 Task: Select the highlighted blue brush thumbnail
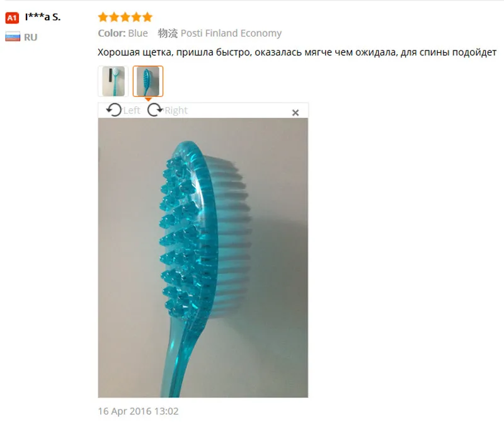click(x=148, y=81)
